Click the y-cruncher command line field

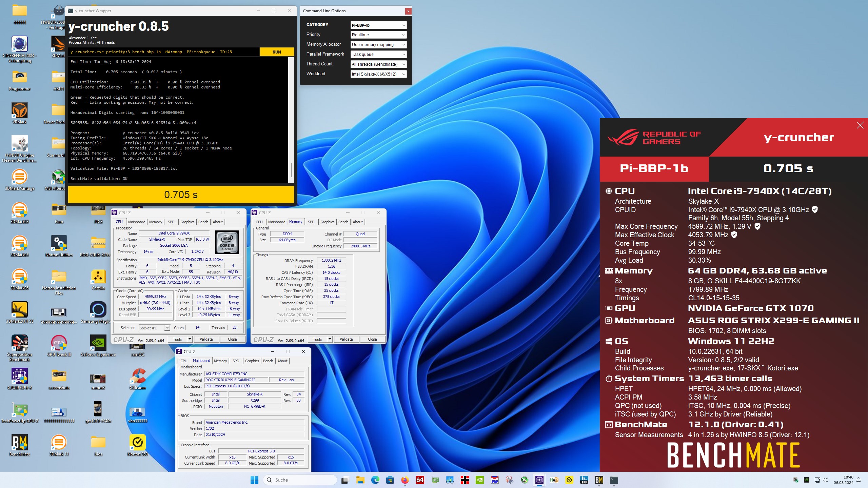click(x=163, y=52)
